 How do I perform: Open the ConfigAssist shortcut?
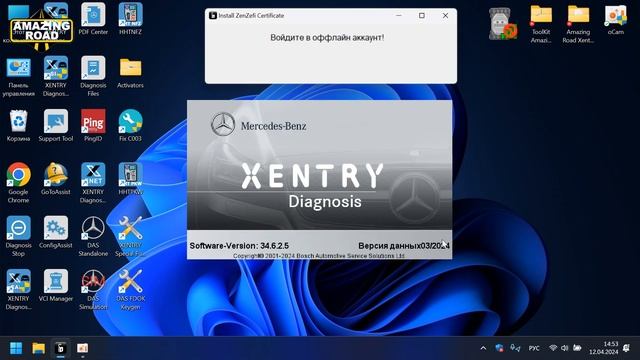(x=56, y=232)
